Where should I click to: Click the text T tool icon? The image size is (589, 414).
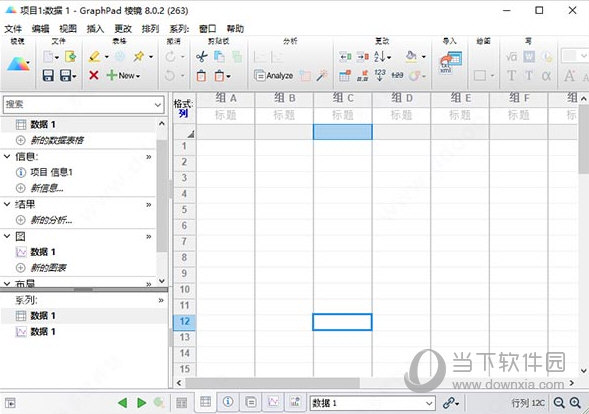point(511,76)
